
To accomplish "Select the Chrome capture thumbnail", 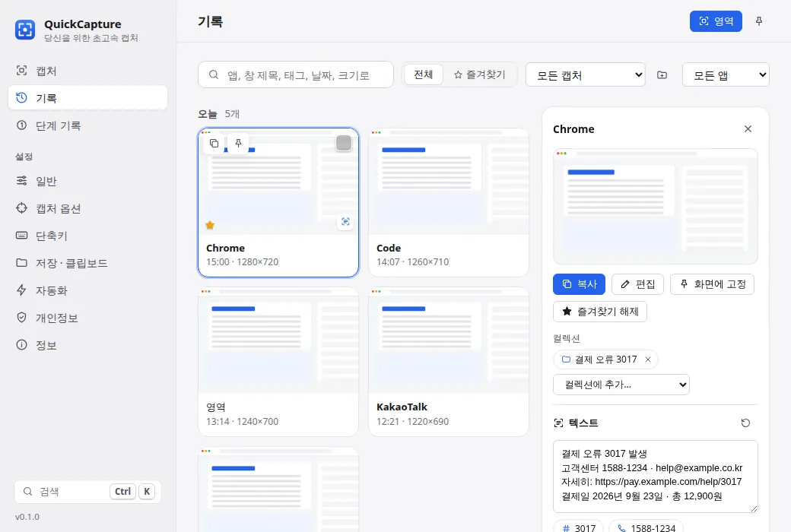I will point(278,182).
